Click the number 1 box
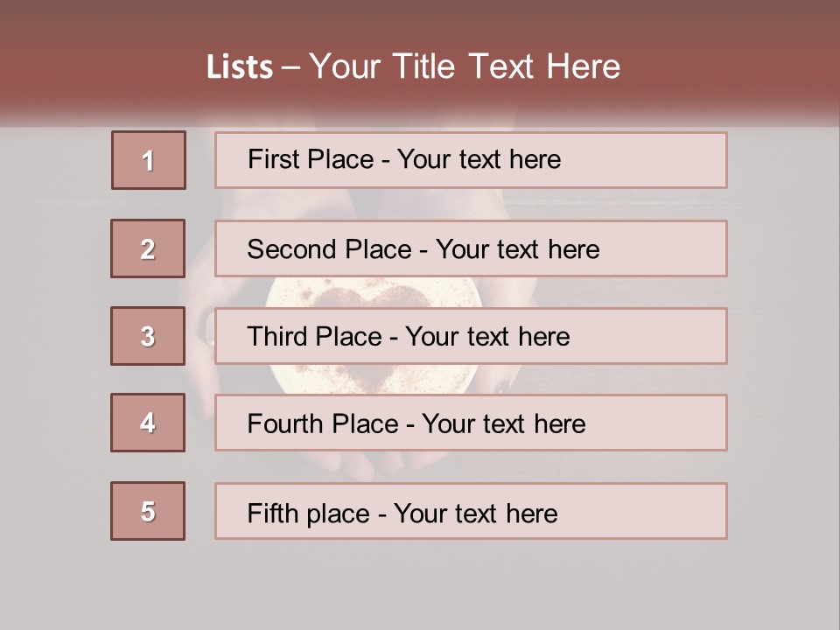The width and height of the screenshot is (840, 630). (x=148, y=160)
